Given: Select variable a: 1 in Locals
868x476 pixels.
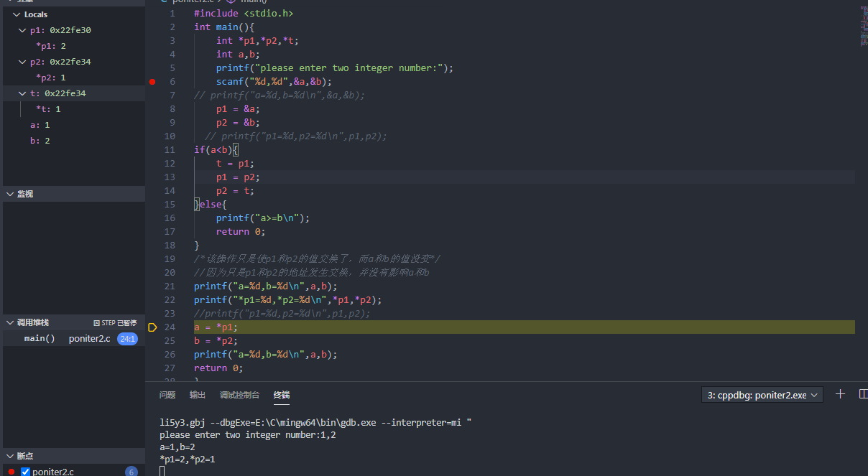Looking at the screenshot, I should pyautogui.click(x=40, y=125).
